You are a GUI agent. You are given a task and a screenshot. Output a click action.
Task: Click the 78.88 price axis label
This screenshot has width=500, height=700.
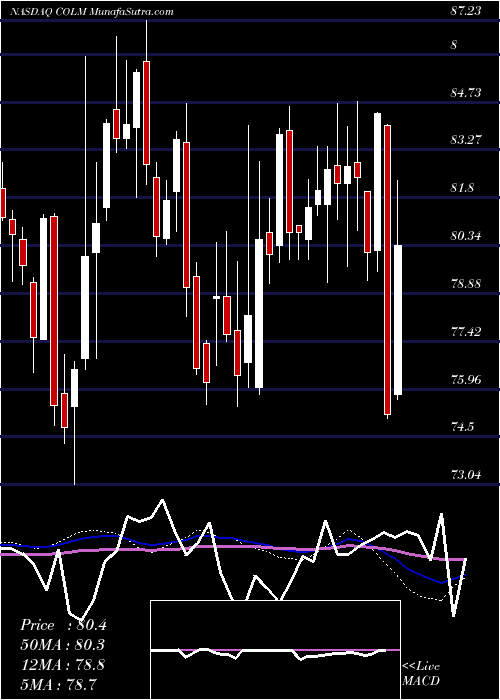click(x=466, y=283)
